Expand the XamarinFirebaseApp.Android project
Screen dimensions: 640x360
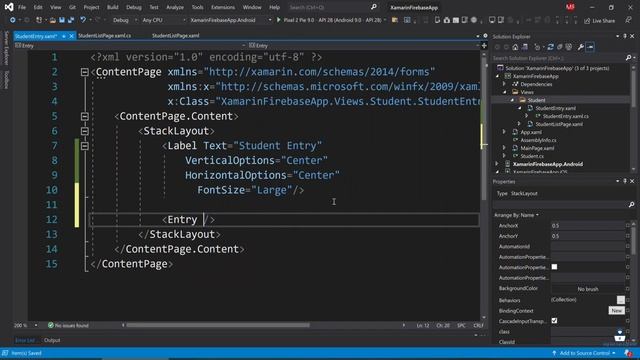(x=497, y=164)
